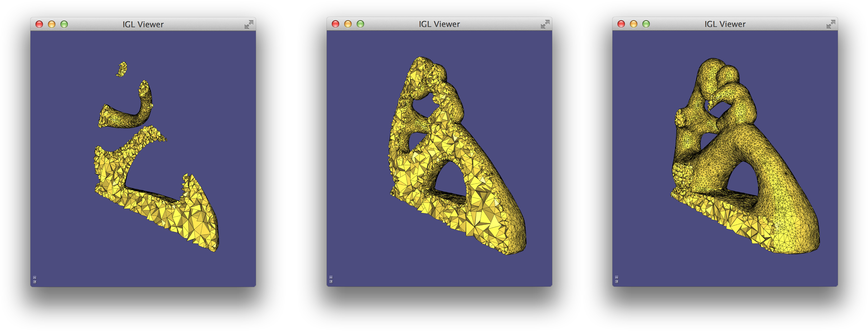The image size is (868, 331).
Task: Click the right window's IGL Viewer title
Action: point(725,24)
